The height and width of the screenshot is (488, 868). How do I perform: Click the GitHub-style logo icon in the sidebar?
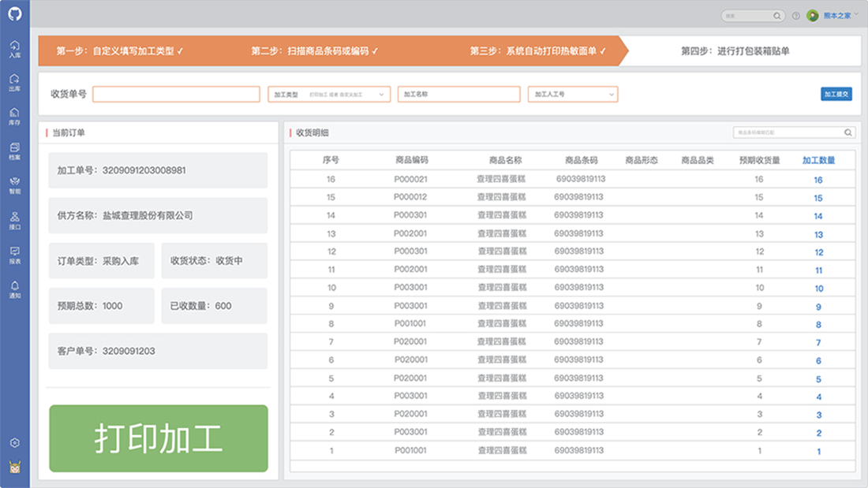pos(15,13)
